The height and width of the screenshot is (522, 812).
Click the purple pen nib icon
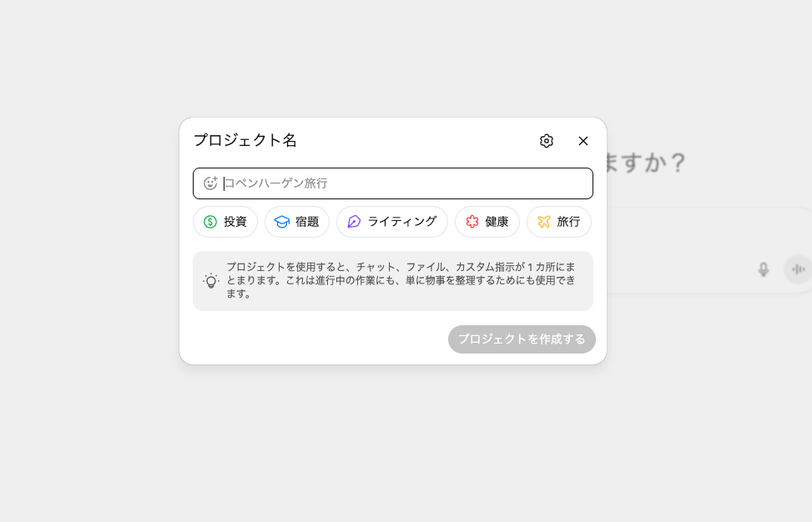[x=354, y=222]
